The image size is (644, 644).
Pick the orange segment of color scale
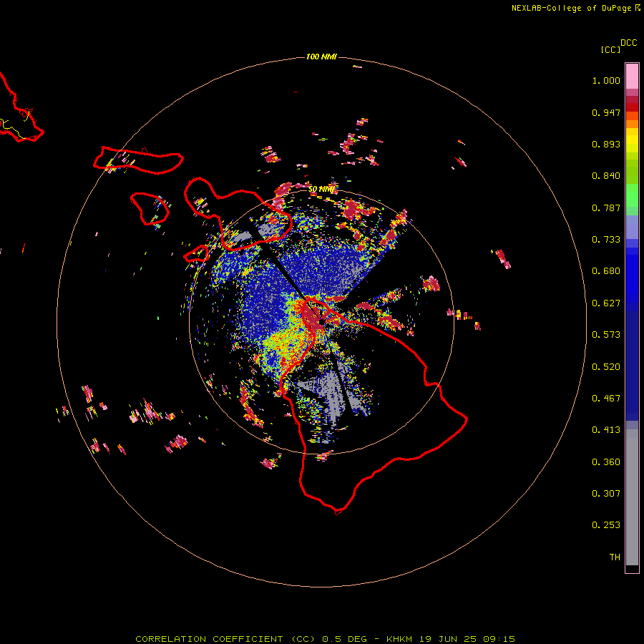(x=632, y=124)
